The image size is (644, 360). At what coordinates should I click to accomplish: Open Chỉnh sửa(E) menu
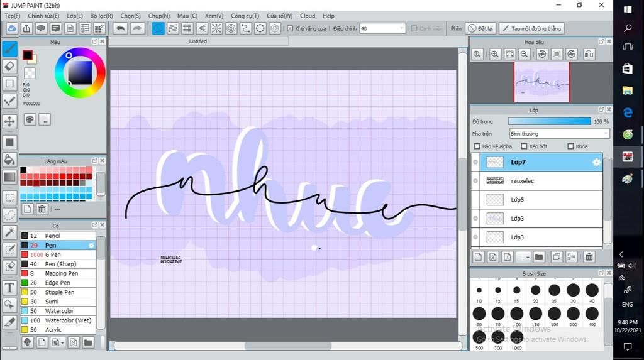(x=43, y=16)
